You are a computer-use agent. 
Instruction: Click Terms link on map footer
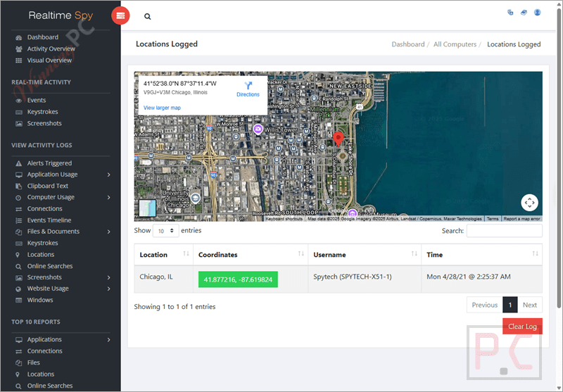tap(492, 219)
